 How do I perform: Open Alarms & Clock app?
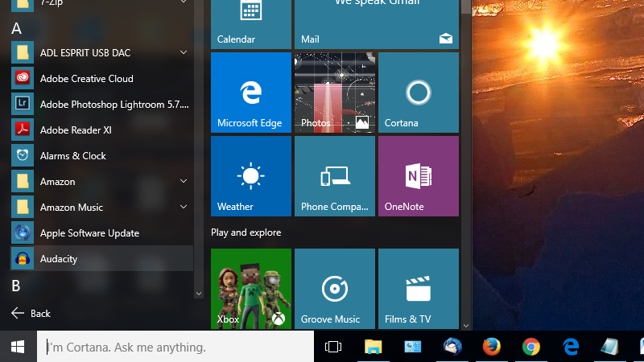click(101, 155)
